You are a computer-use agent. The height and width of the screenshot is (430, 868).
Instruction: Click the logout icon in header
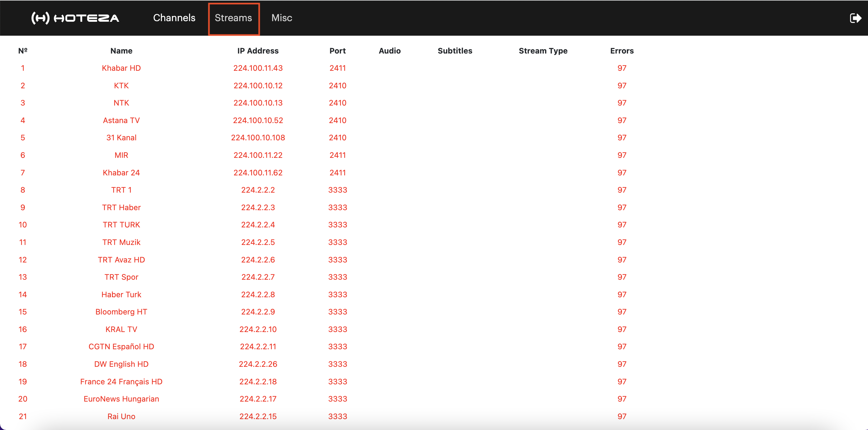point(855,18)
